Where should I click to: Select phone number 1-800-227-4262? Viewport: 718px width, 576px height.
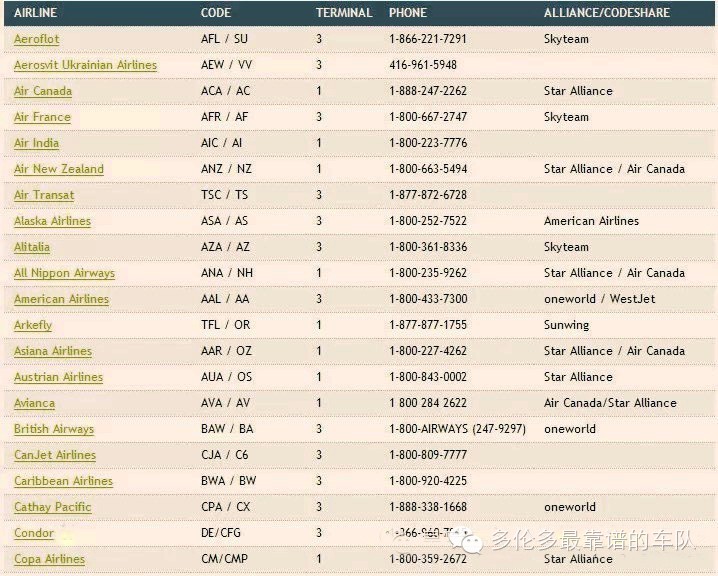(428, 351)
